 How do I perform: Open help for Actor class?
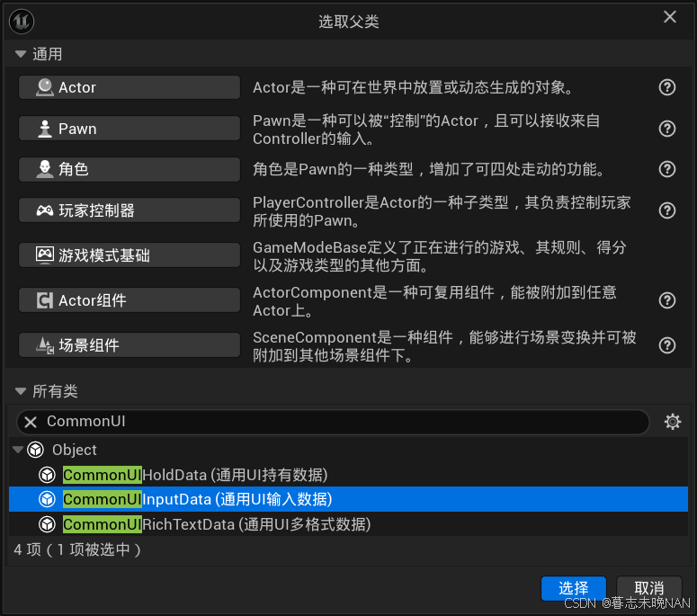pos(666,87)
